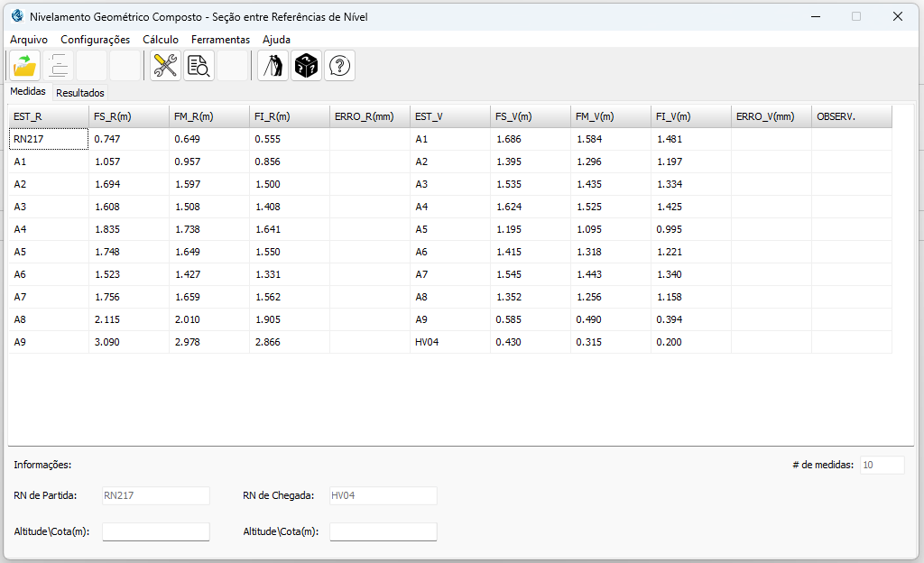Select the FS_V cell with value 1.195
This screenshot has height=563, width=924.
pyautogui.click(x=531, y=229)
